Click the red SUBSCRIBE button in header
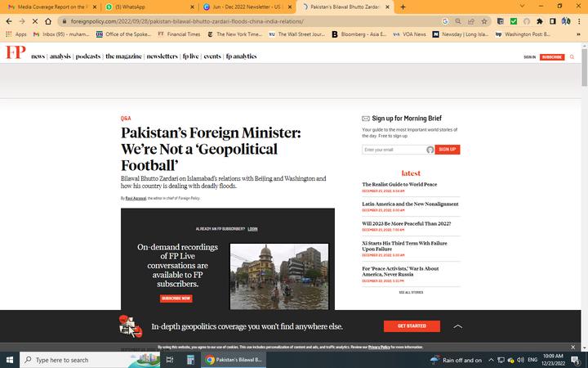The height and width of the screenshot is (368, 588). click(552, 57)
